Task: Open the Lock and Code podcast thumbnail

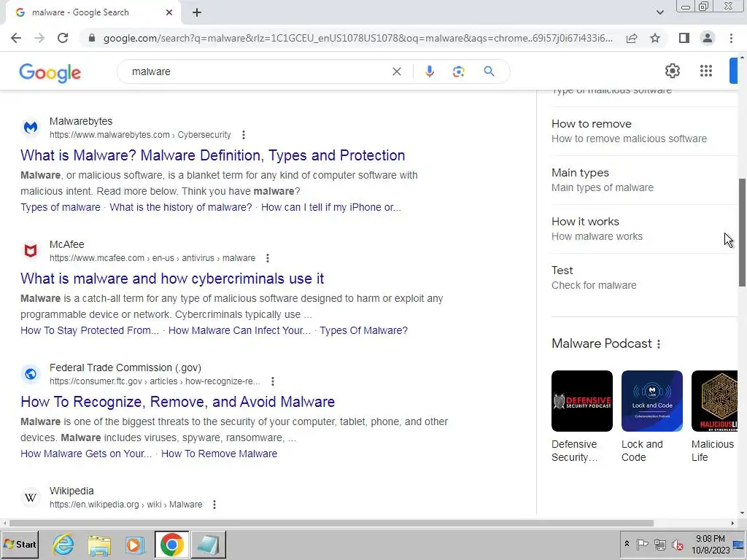Action: coord(651,401)
